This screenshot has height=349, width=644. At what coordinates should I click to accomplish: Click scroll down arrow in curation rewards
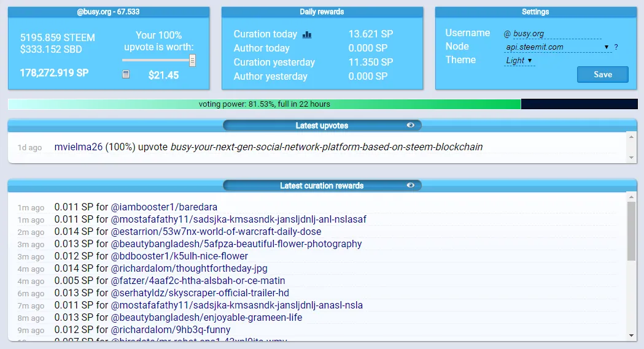click(x=631, y=336)
